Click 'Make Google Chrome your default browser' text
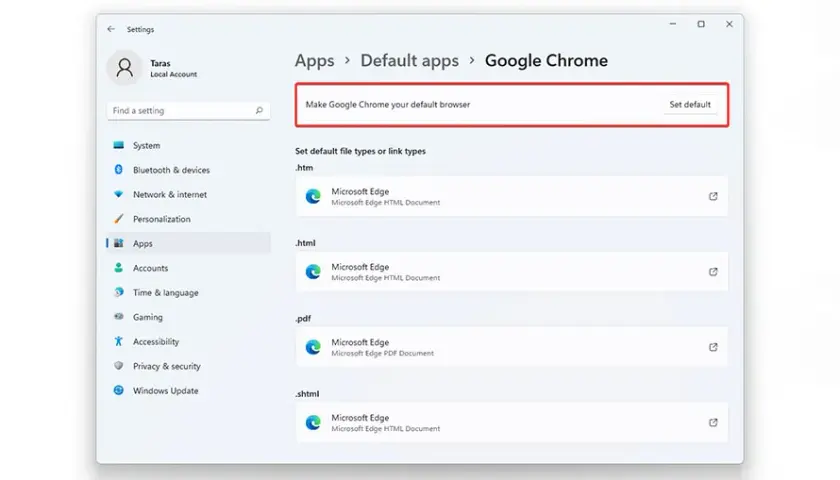This screenshot has width=840, height=480. click(387, 104)
